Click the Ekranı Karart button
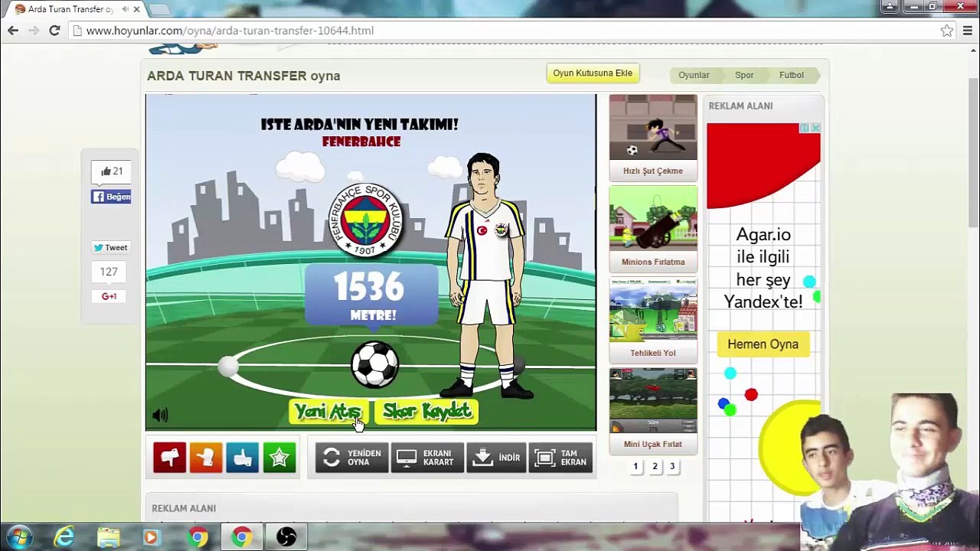The image size is (980, 551). 426,458
